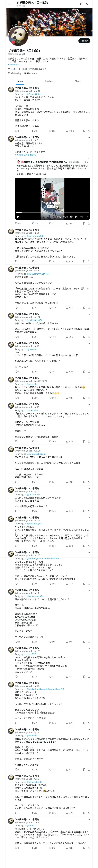The height and width of the screenshot is (868, 98).
Task: Share the Mar 11 post
Action: [89, 131]
